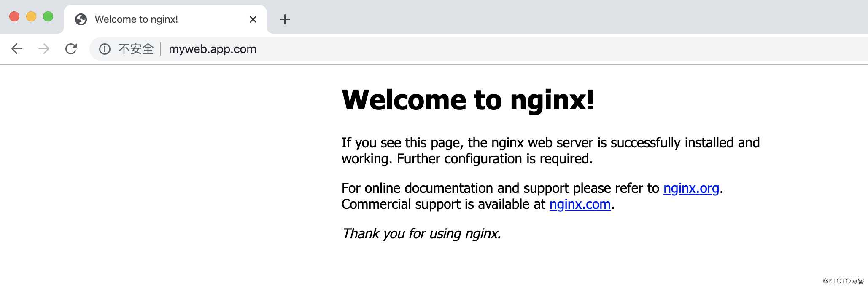Click the yellow minimize window button

point(31,16)
